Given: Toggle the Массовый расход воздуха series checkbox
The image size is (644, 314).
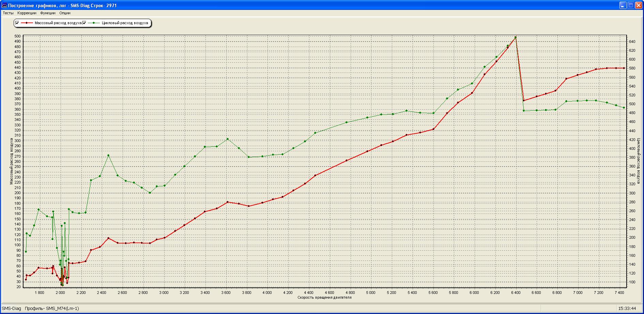Looking at the screenshot, I should click(x=17, y=23).
